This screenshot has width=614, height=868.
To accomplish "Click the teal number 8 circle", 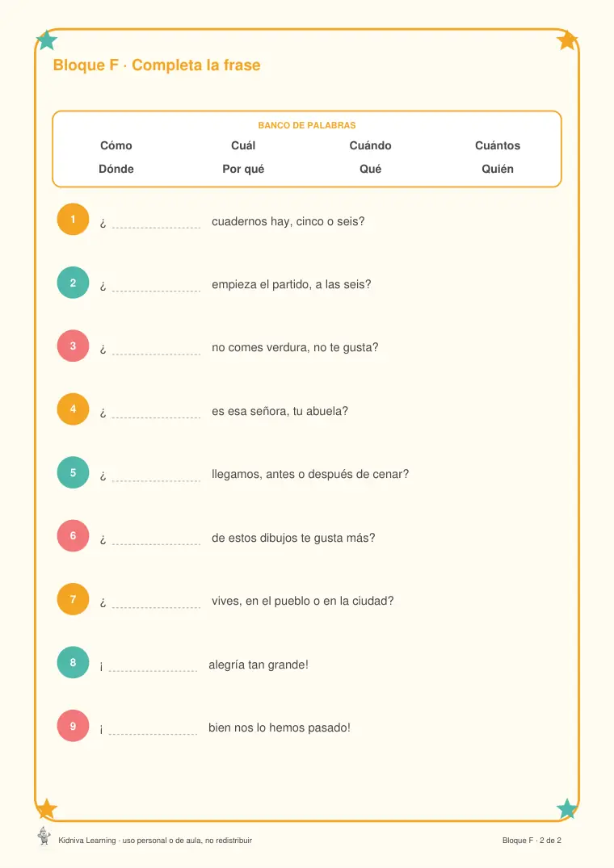I will [x=73, y=662].
